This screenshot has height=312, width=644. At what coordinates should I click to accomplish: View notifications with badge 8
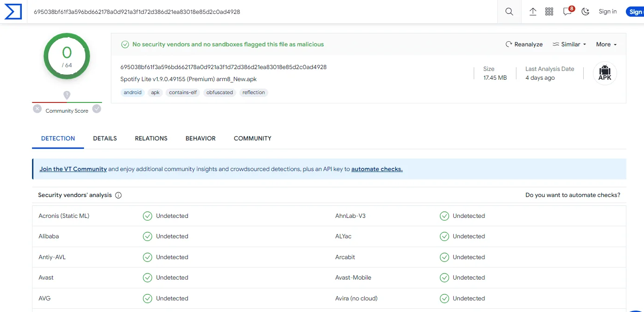click(568, 11)
